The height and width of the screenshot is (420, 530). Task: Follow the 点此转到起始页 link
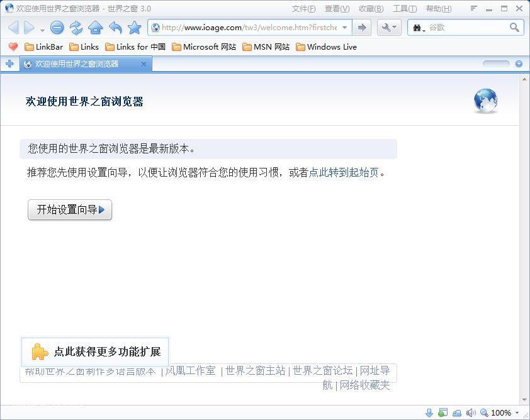(344, 172)
